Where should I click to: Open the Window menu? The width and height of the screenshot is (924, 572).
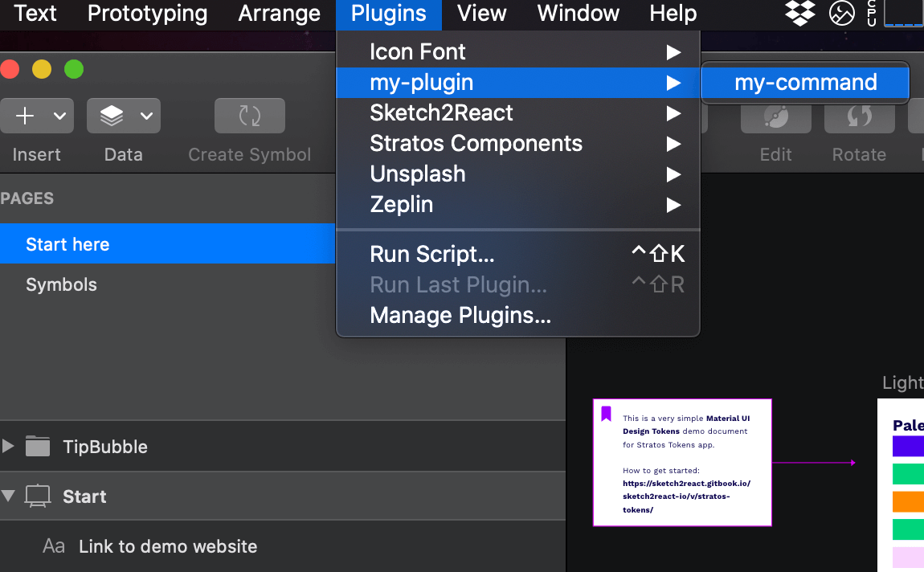(578, 14)
